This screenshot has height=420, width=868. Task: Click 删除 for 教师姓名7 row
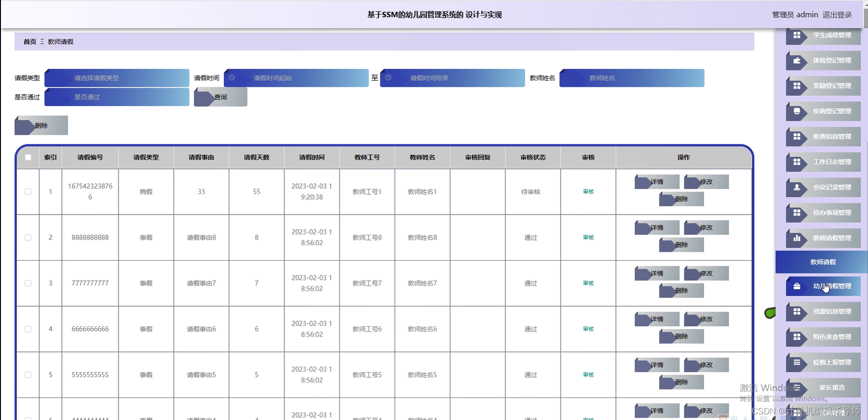[682, 291]
